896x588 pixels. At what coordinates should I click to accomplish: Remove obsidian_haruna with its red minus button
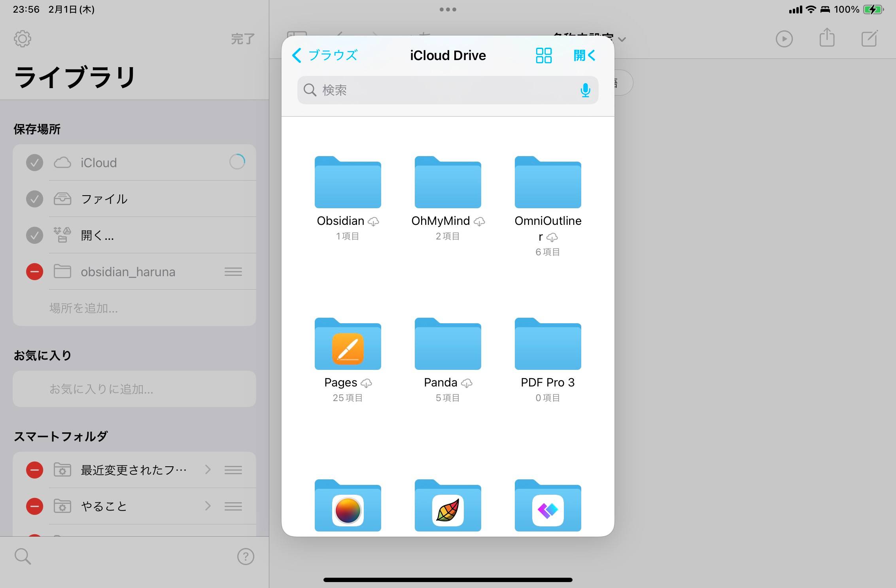point(34,271)
